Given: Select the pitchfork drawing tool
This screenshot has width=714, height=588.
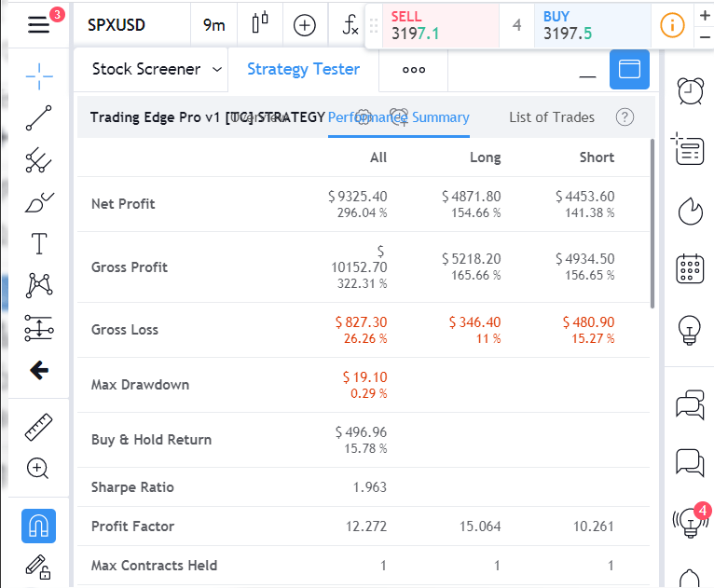Looking at the screenshot, I should (x=38, y=160).
